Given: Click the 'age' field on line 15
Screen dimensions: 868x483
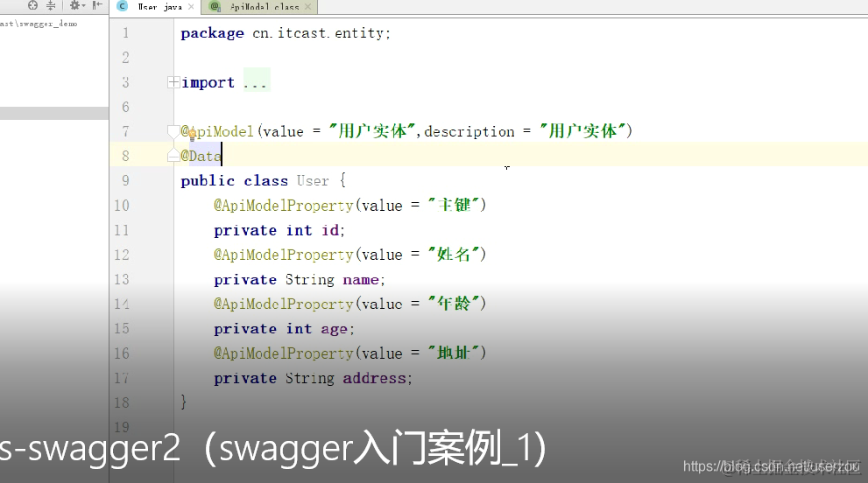Looking at the screenshot, I should point(335,330).
